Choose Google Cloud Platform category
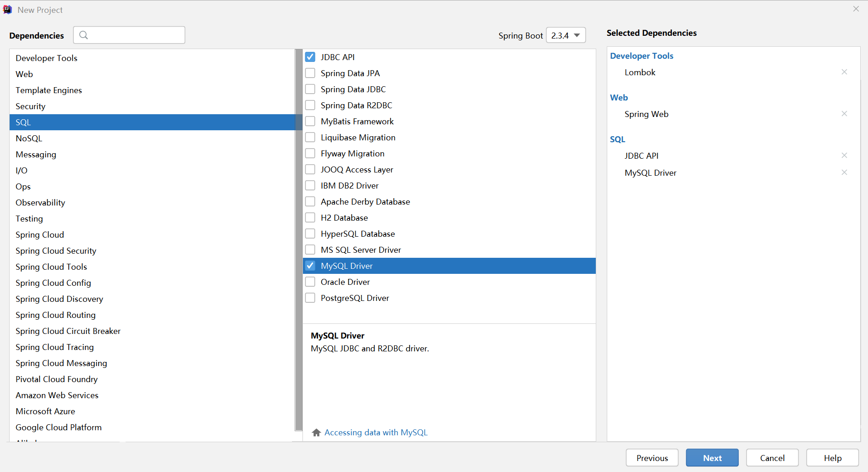Image resolution: width=868 pixels, height=472 pixels. coord(152,427)
